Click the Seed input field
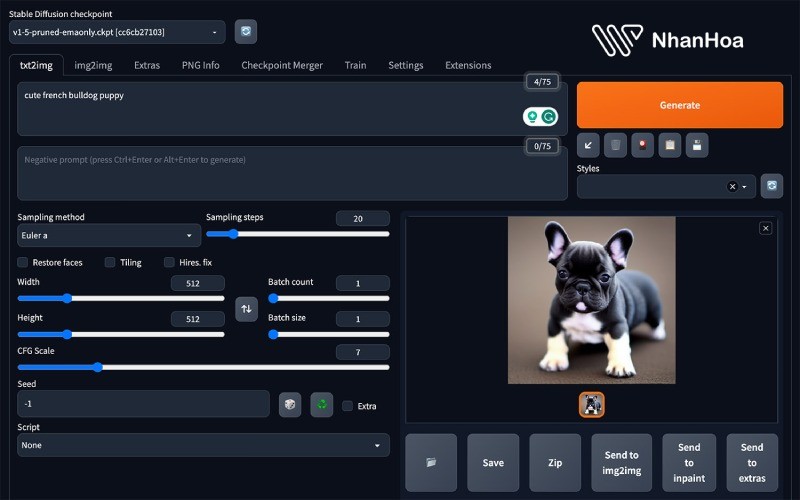This screenshot has width=800, height=500. 143,404
